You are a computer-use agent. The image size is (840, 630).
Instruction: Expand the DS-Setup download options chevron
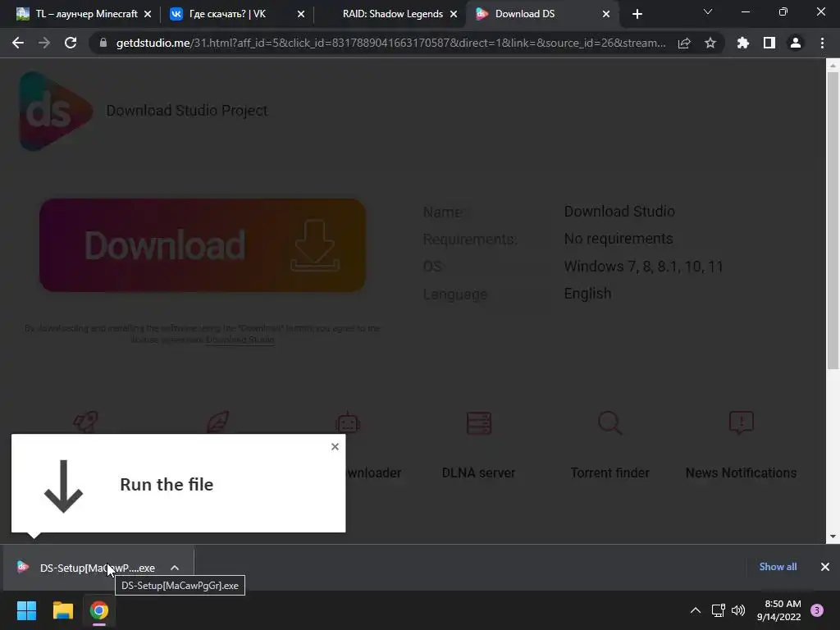(x=175, y=568)
